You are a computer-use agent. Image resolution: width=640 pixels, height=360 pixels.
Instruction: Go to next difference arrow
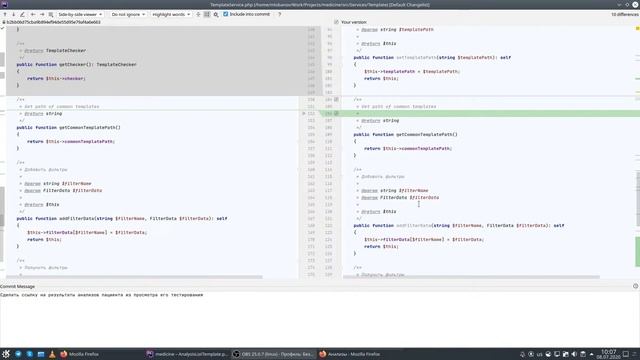pyautogui.click(x=13, y=14)
